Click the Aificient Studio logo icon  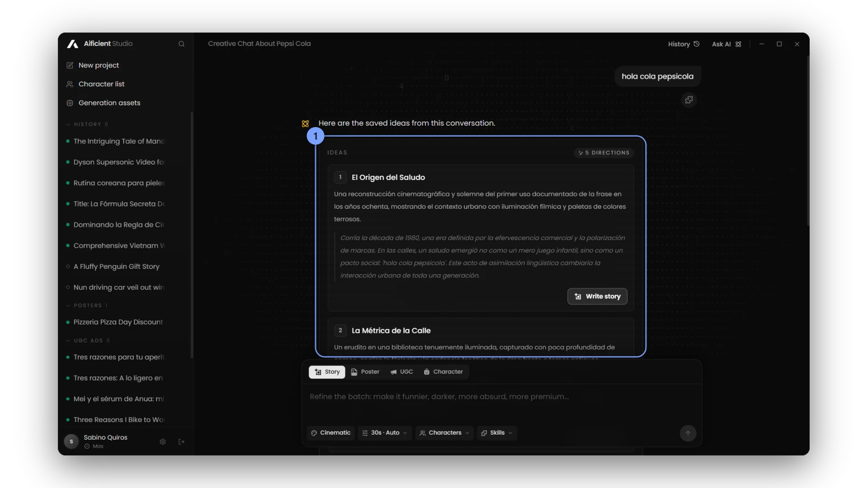point(72,44)
